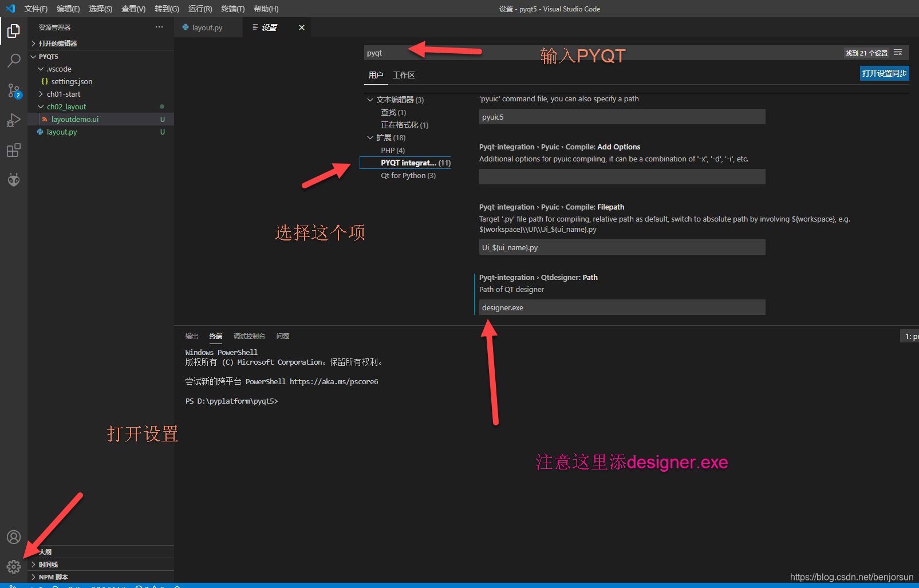Click the pyuic5 command input field
Image resolution: width=919 pixels, height=588 pixels.
pos(622,117)
